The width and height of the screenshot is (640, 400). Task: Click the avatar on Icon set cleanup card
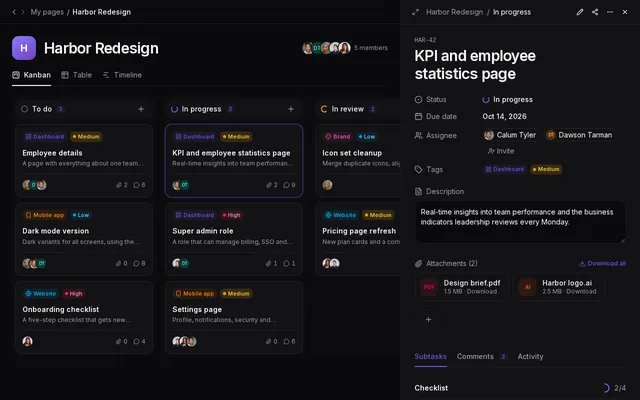pos(327,185)
